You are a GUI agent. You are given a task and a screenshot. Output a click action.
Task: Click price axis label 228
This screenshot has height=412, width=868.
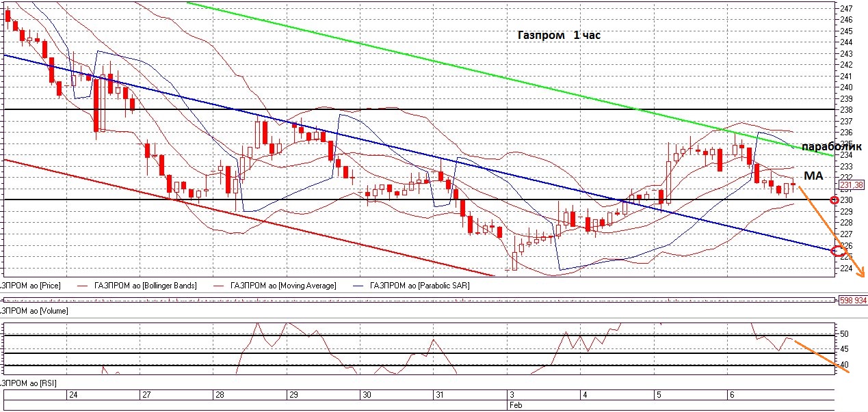(846, 223)
